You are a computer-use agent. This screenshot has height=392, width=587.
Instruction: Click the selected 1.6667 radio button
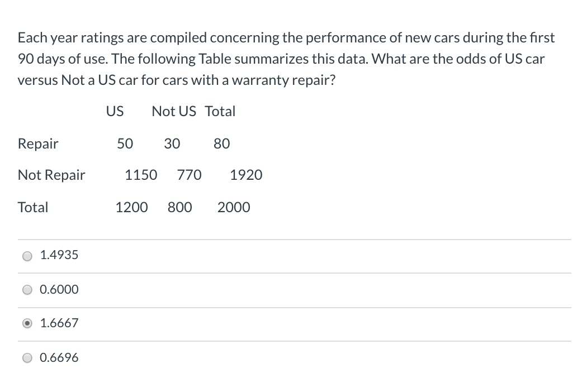(x=27, y=323)
